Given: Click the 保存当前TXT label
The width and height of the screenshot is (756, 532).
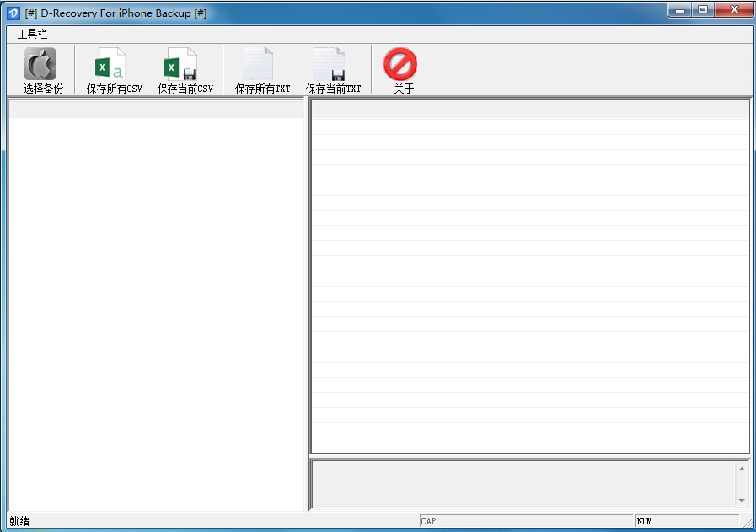Looking at the screenshot, I should pos(334,89).
